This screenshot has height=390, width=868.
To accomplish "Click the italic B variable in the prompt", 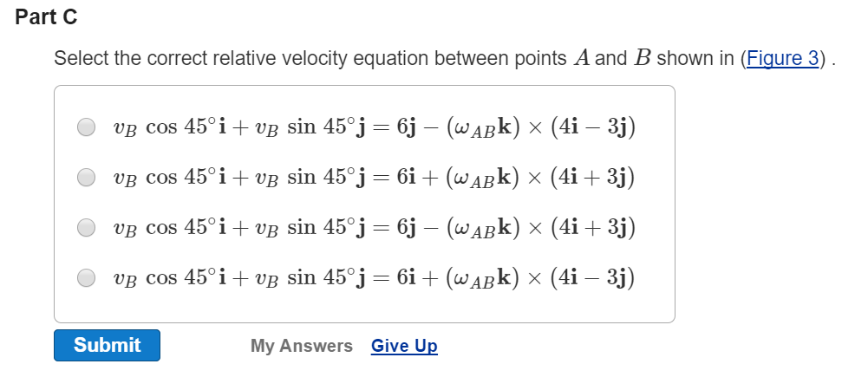I will 643,58.
